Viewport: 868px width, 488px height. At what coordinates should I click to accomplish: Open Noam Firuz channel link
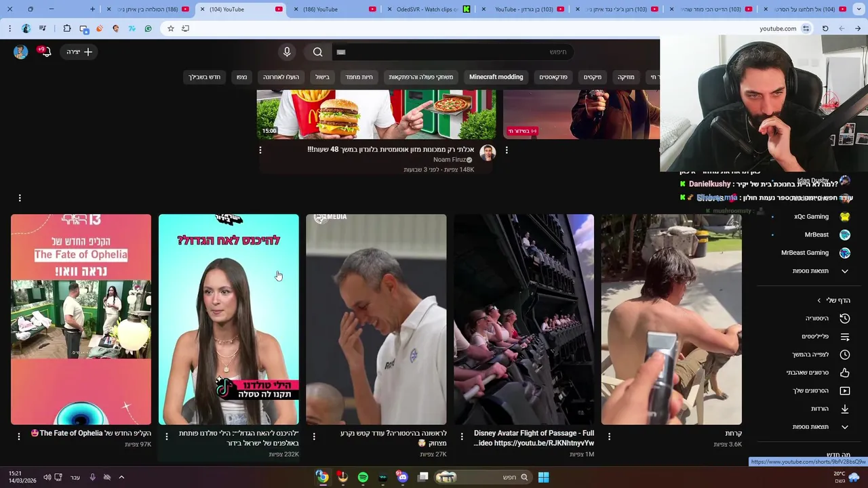450,160
